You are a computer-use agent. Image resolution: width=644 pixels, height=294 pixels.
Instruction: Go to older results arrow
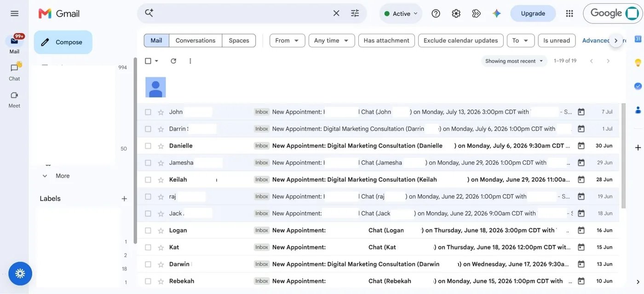(608, 61)
